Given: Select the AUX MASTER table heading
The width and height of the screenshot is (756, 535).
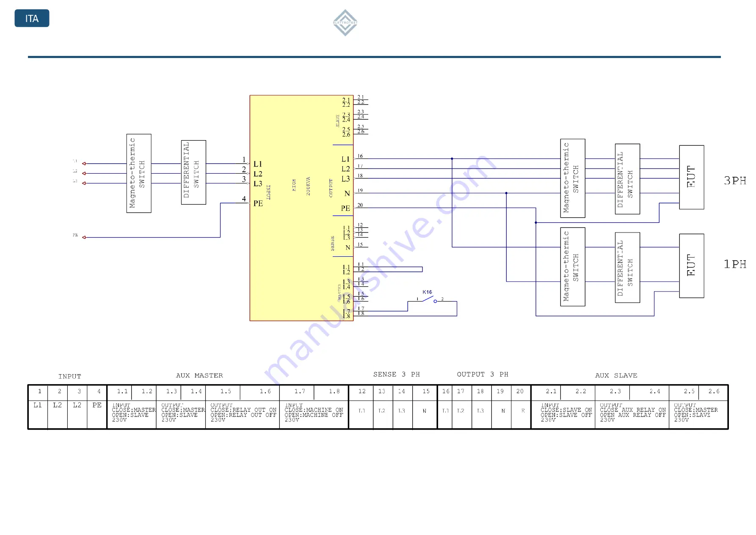Looking at the screenshot, I should [199, 376].
